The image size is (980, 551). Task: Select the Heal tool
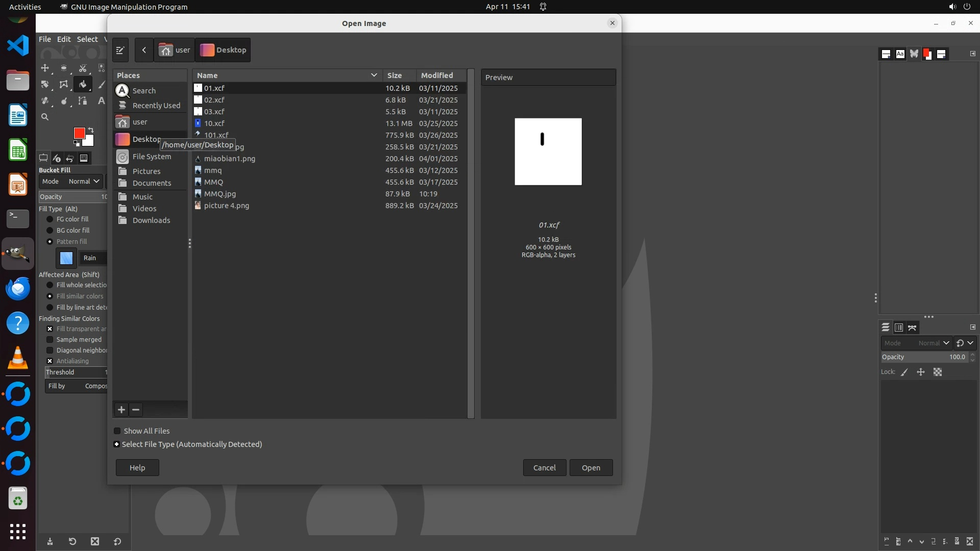45,101
